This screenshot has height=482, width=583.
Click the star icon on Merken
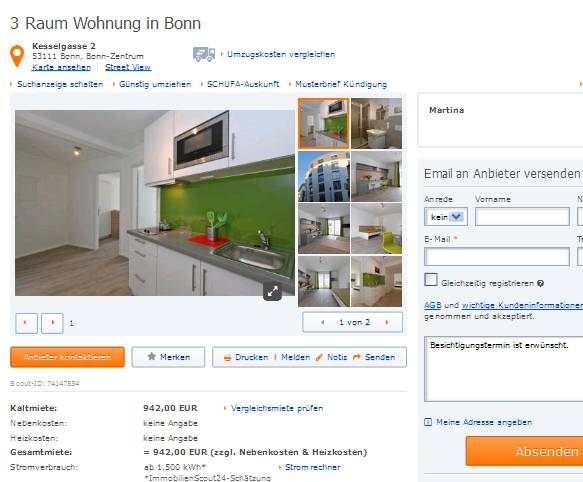151,357
